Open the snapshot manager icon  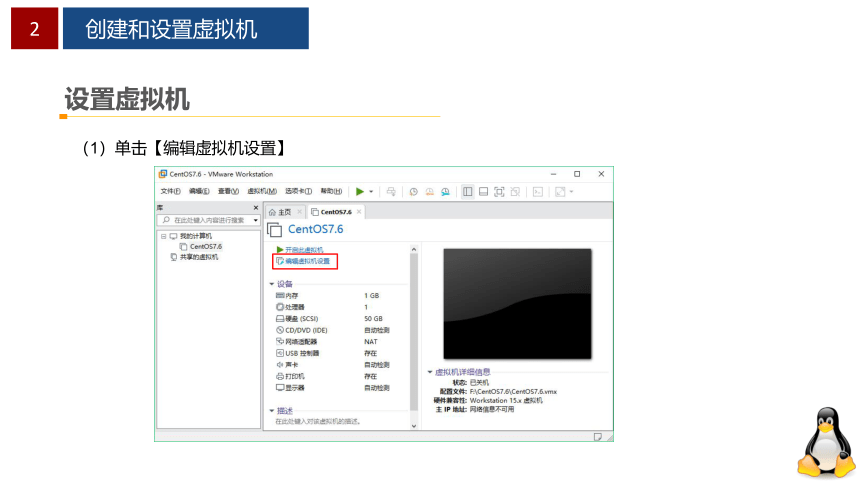[445, 192]
